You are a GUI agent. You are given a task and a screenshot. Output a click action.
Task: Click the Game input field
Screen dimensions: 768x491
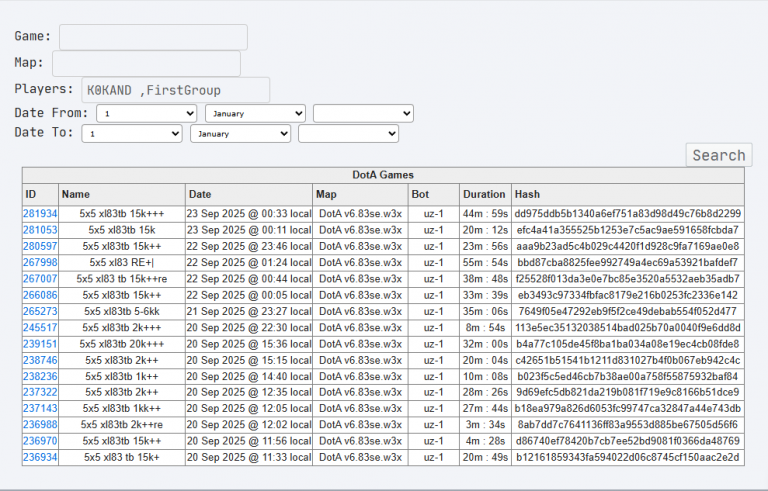tap(153, 37)
